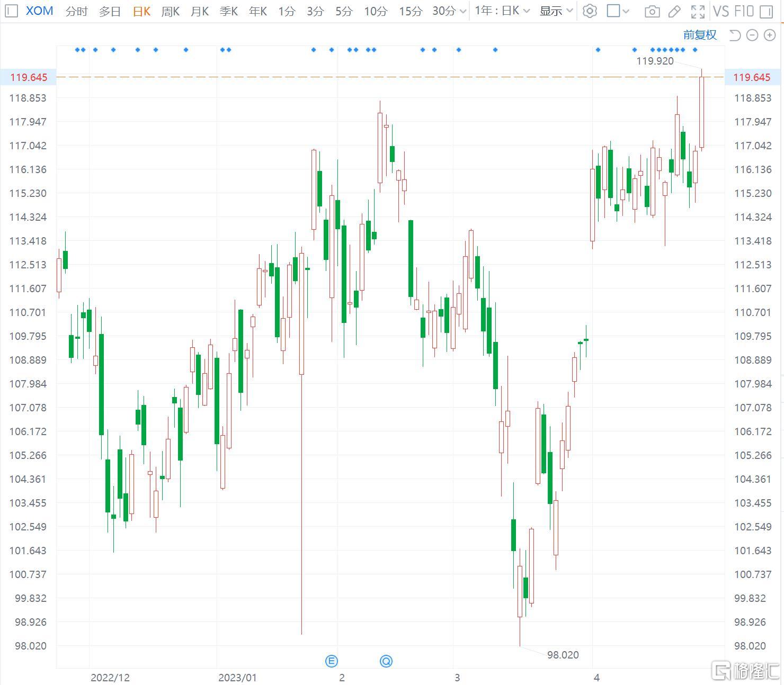This screenshot has width=784, height=685.
Task: Choose the 5分 five-minute interval
Action: click(344, 11)
